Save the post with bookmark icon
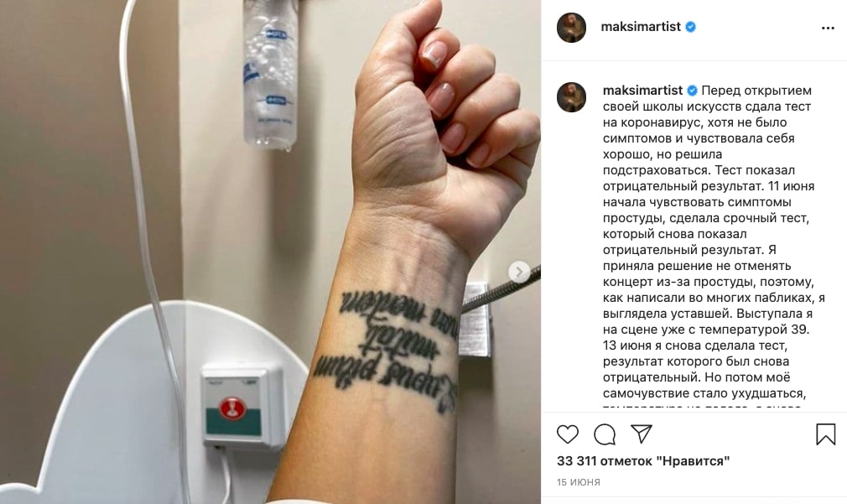The image size is (847, 504). tap(825, 434)
